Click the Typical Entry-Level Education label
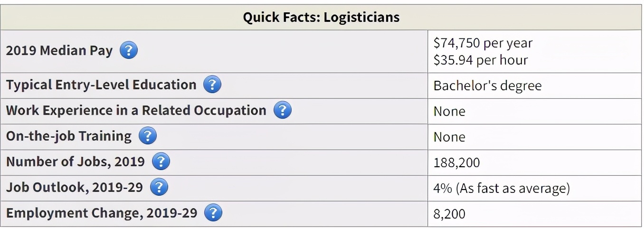This screenshot has height=229, width=644. click(x=101, y=85)
